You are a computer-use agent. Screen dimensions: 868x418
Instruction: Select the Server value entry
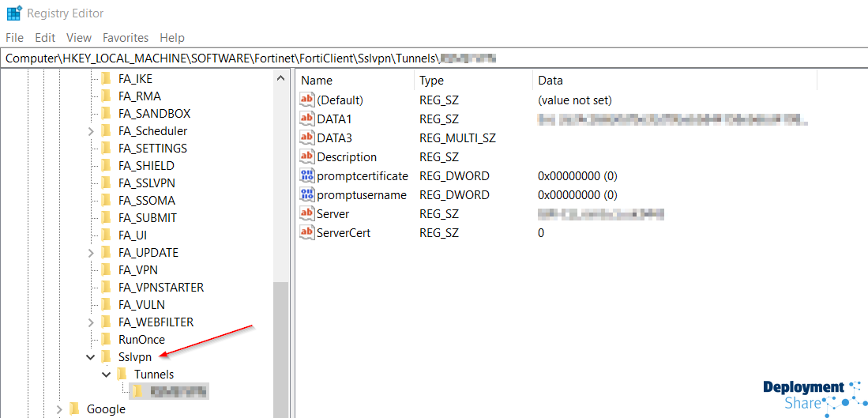[x=333, y=213]
